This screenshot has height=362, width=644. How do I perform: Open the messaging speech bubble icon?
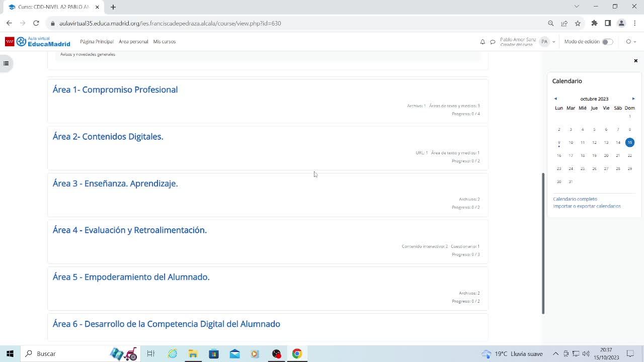[x=493, y=42]
